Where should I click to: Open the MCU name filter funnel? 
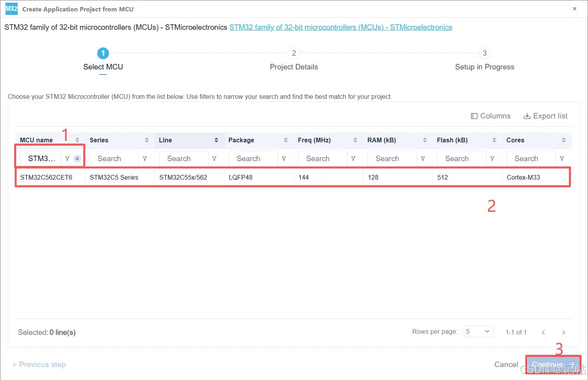pyautogui.click(x=67, y=158)
